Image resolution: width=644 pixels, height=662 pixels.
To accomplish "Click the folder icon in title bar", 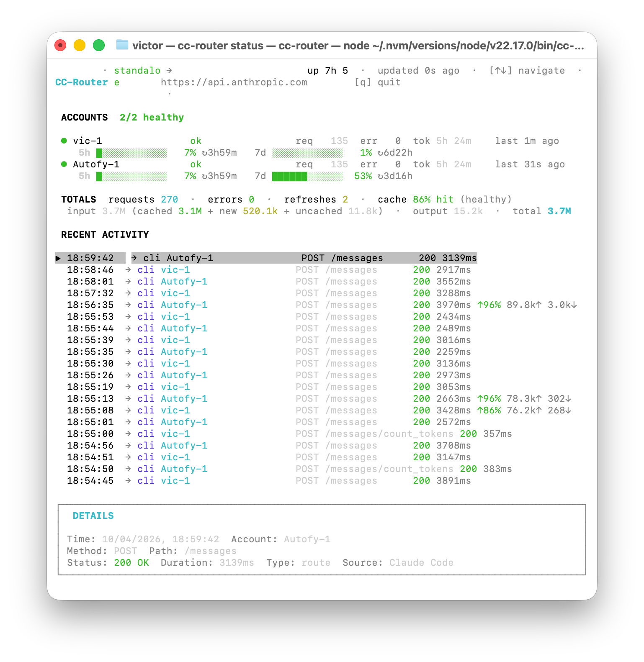I will click(x=122, y=45).
